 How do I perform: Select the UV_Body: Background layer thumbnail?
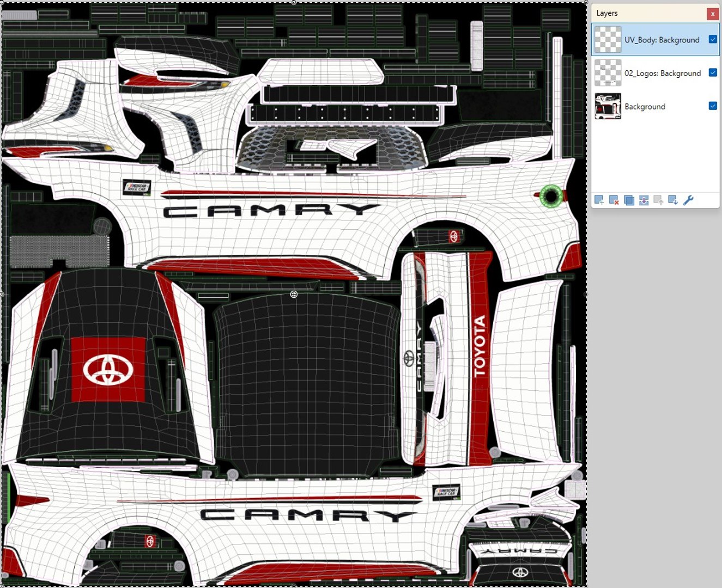point(608,40)
